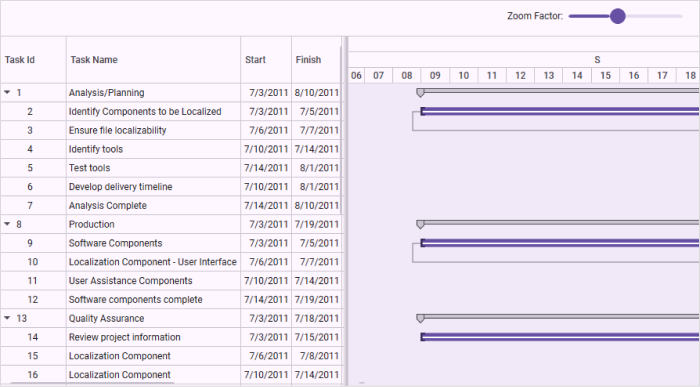700x387 pixels.
Task: Click Finish date 8/10/2011 of task 1
Action: (317, 92)
